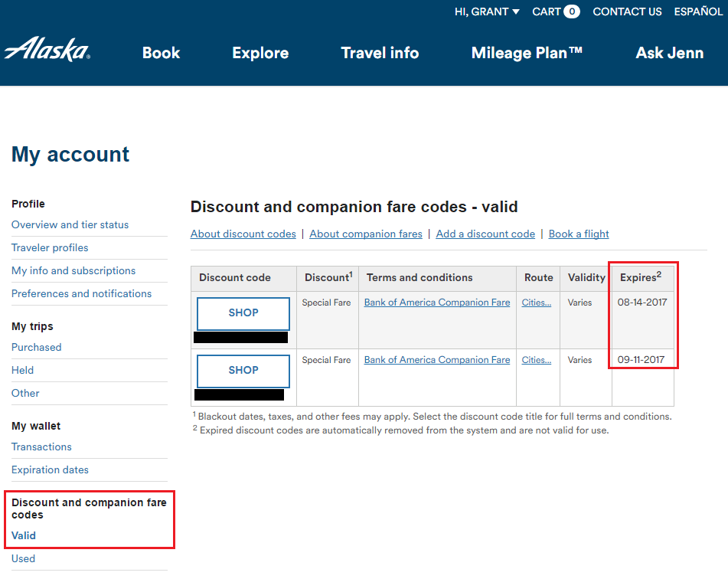This screenshot has height=579, width=728.
Task: Click Add a discount code
Action: (485, 234)
